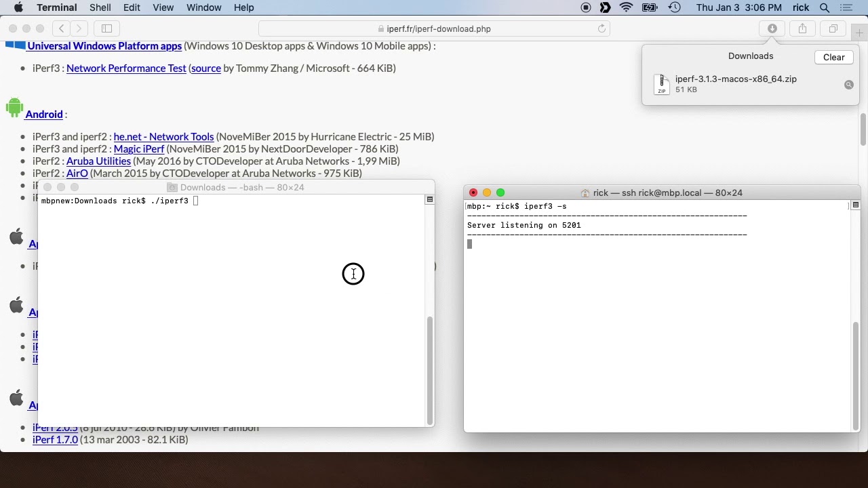
Task: Open the Wi-Fi status menu
Action: pyautogui.click(x=626, y=7)
